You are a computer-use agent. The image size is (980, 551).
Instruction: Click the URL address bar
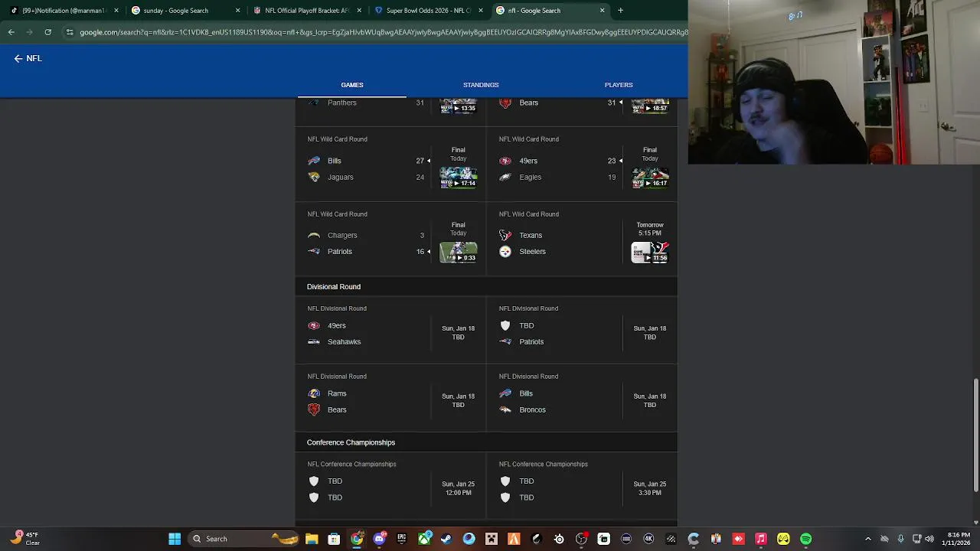pyautogui.click(x=383, y=32)
